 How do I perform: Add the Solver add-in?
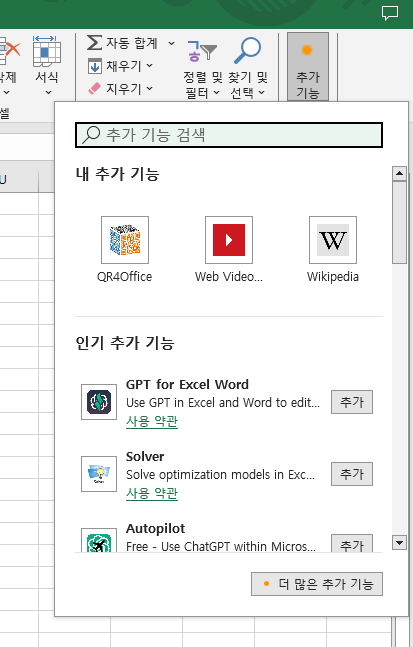click(x=352, y=474)
